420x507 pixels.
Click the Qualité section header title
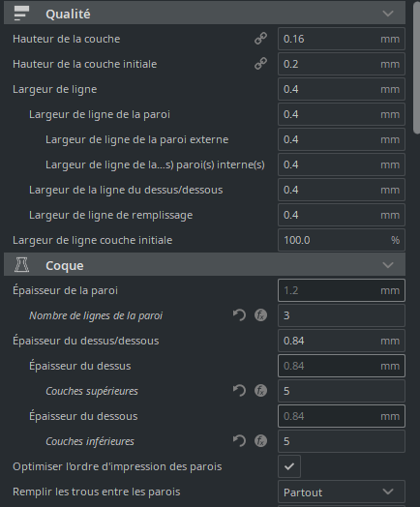pos(68,14)
